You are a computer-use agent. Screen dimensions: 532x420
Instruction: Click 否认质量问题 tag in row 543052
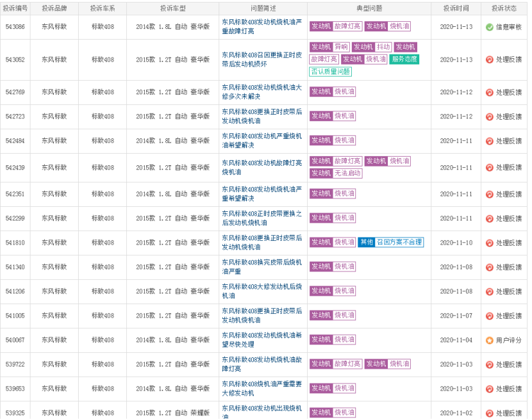coord(331,72)
